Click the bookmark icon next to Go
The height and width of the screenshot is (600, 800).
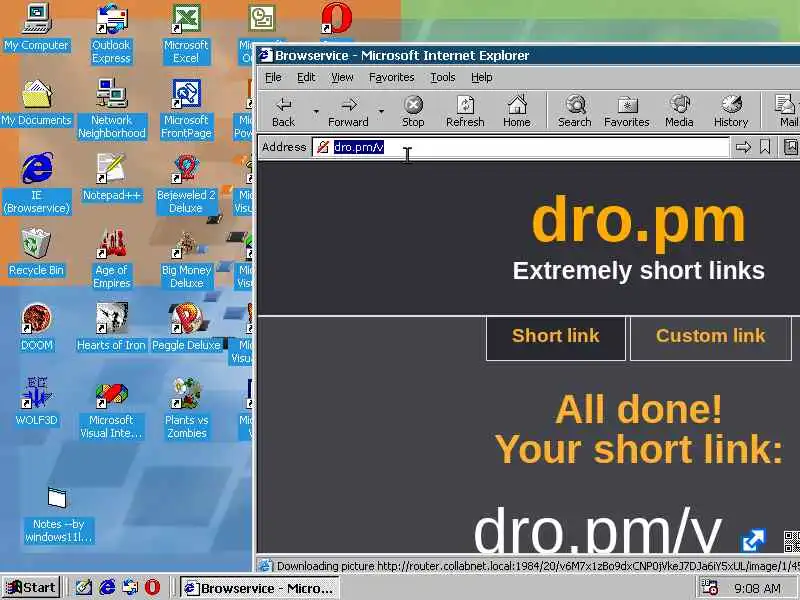765,147
